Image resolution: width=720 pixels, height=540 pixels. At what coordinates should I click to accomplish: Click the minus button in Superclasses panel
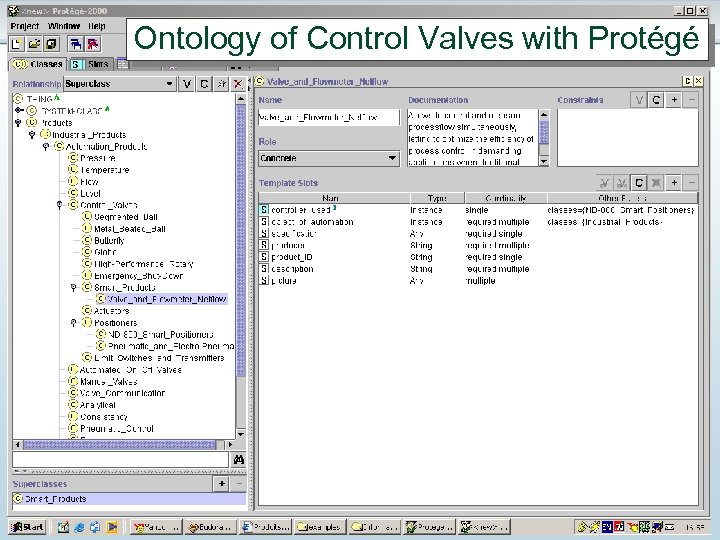point(239,484)
